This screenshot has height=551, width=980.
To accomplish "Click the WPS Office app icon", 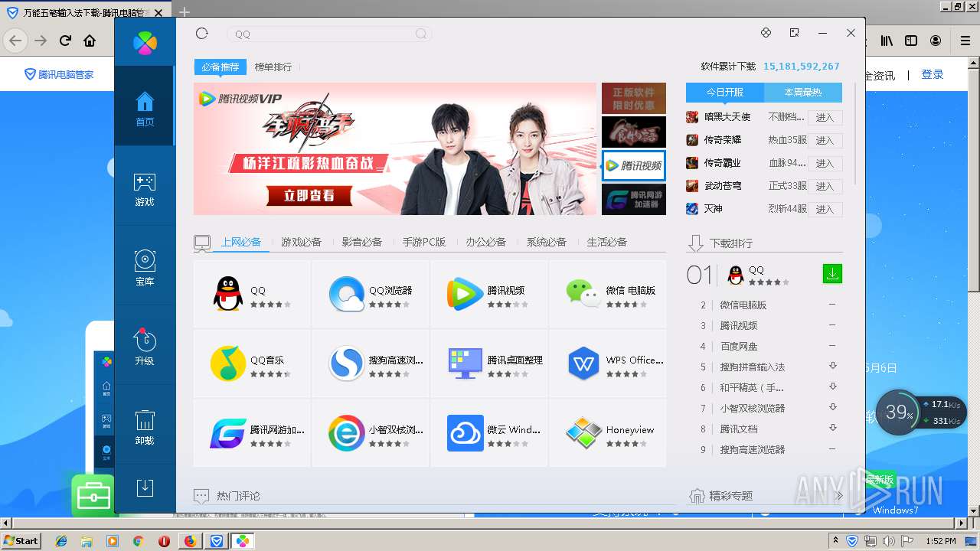I will (x=583, y=364).
